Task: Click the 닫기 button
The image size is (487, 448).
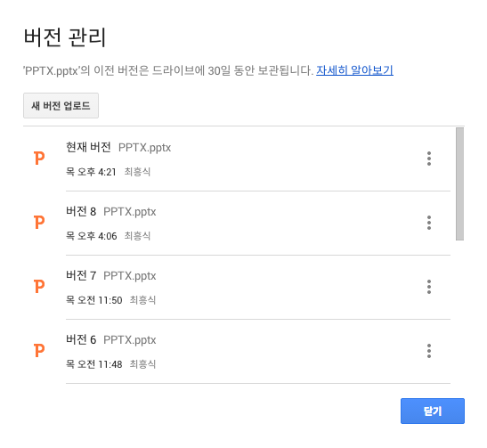Action: coord(433,411)
